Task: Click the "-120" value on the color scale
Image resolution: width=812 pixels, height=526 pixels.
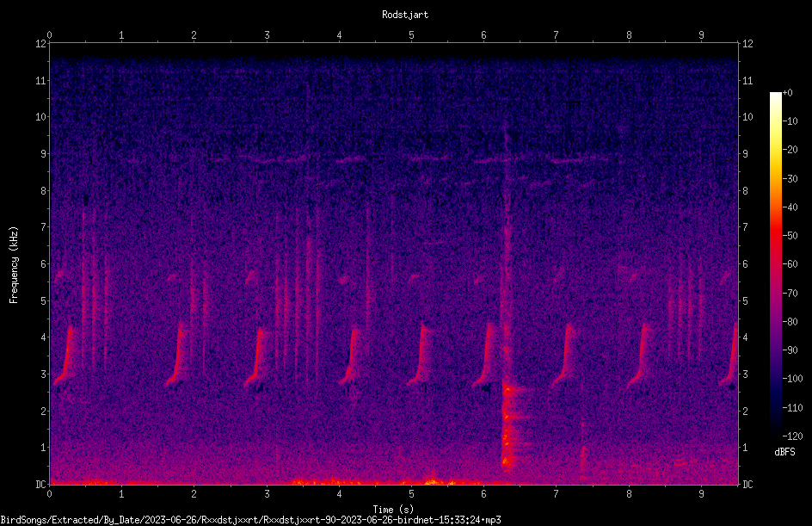Action: pyautogui.click(x=792, y=436)
